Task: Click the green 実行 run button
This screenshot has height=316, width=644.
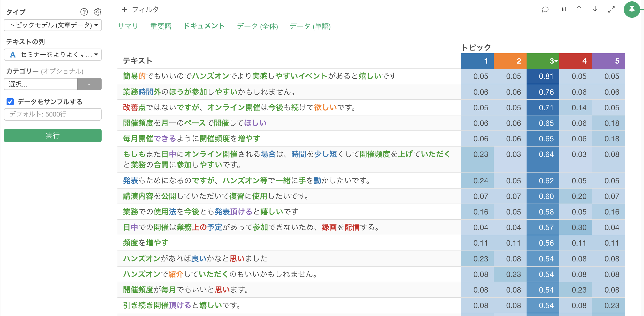Action: coord(53,135)
